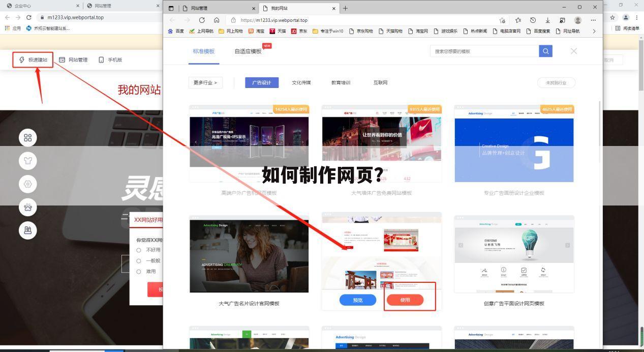Expand 网上购物 bookmarks folder
644x352 pixels.
(x=231, y=31)
